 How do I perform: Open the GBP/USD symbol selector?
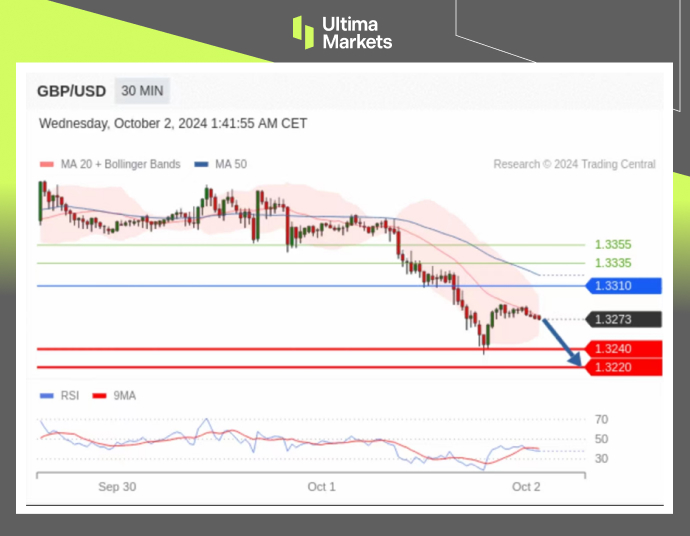tap(71, 91)
